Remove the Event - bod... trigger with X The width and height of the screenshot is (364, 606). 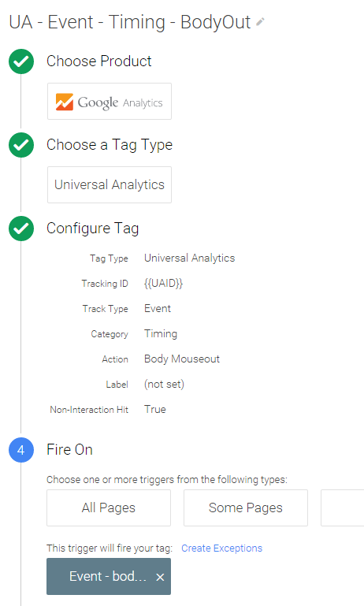160,577
